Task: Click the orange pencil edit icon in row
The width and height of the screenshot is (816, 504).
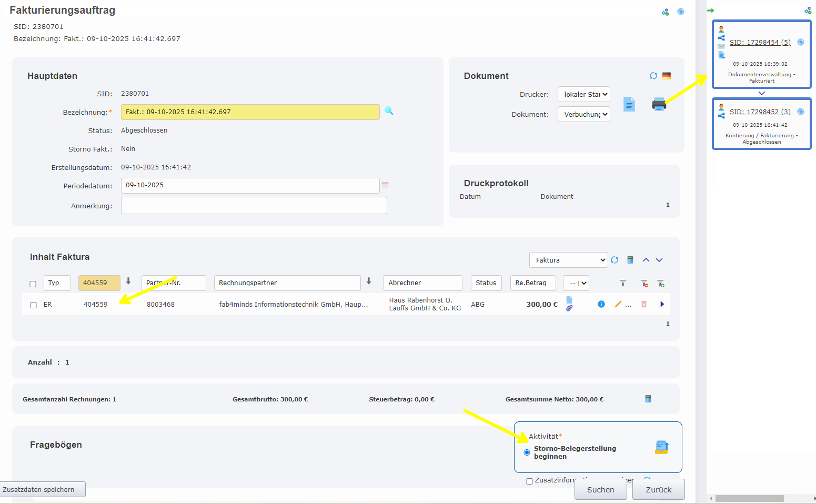Action: coord(618,304)
